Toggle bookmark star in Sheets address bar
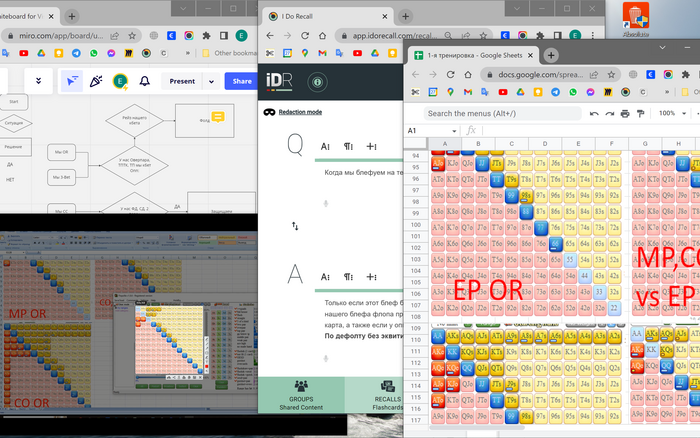 611,75
